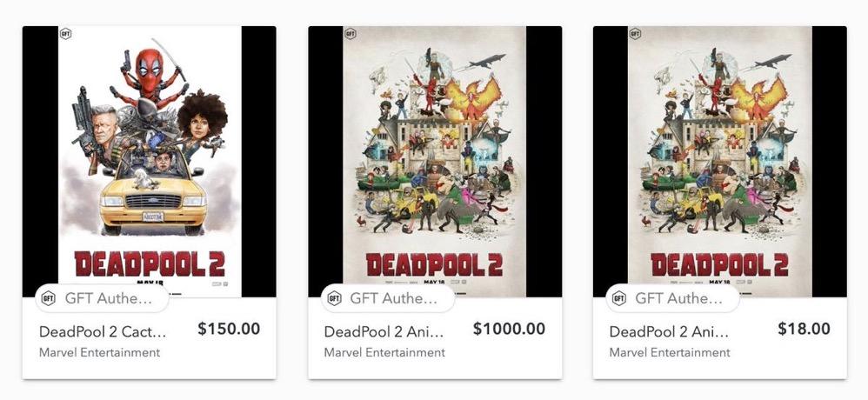The image size is (868, 400).
Task: Click Marvel Entertainment under the $1000.00 listing
Action: [384, 352]
